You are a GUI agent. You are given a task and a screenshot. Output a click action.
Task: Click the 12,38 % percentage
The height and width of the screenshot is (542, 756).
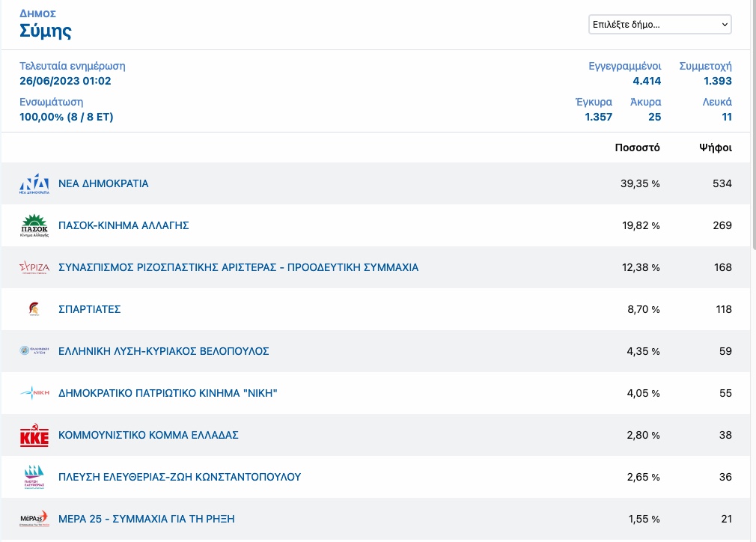[x=640, y=267]
